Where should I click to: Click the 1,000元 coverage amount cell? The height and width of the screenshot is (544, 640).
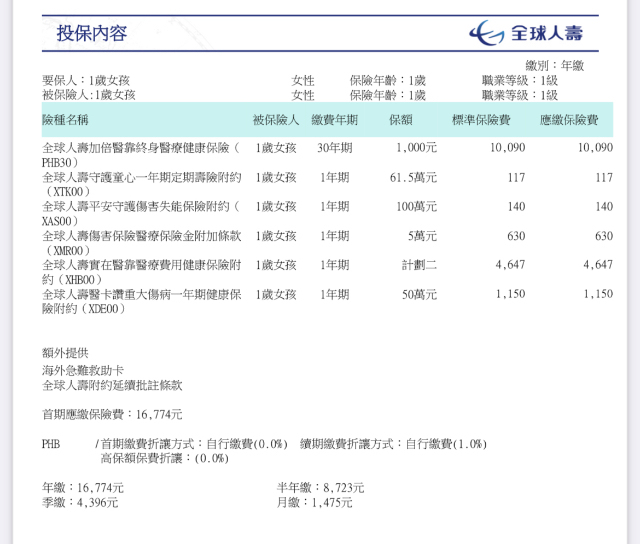(416, 147)
